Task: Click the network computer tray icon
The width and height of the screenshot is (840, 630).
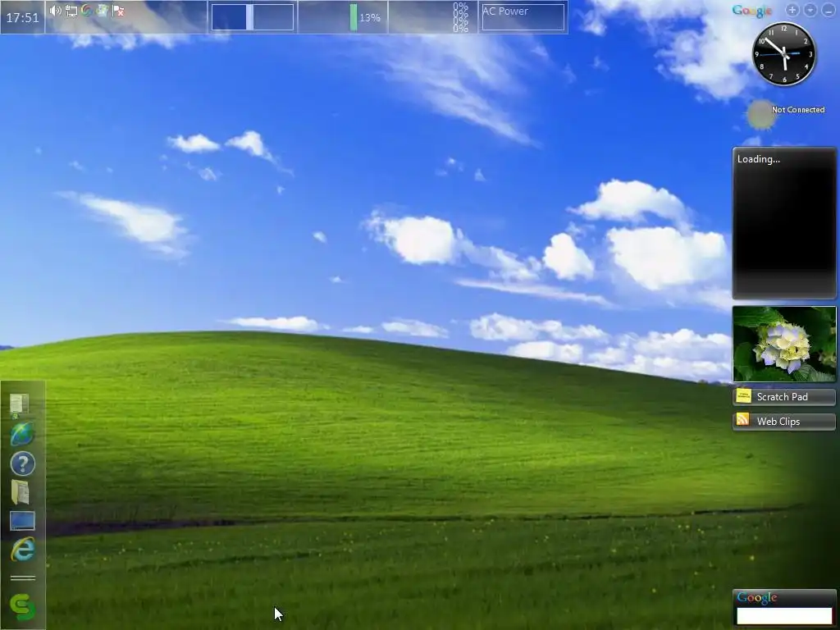Action: tap(71, 10)
